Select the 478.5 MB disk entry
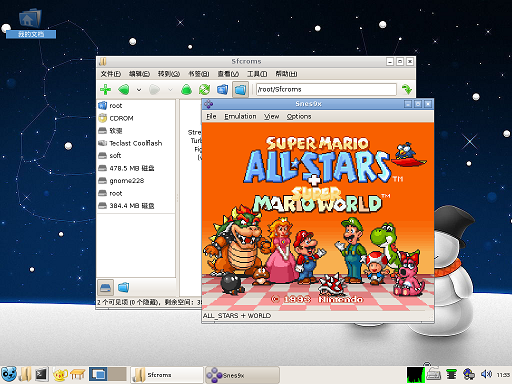The height and width of the screenshot is (384, 512). click(x=136, y=168)
